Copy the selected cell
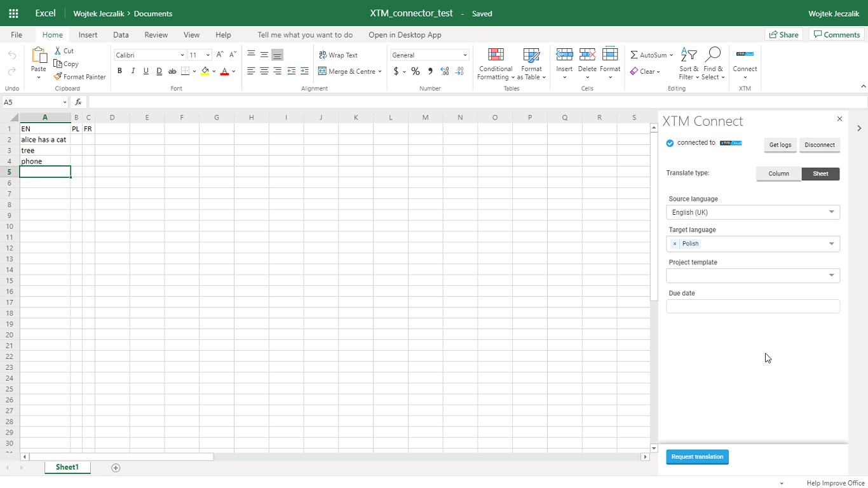 pyautogui.click(x=66, y=64)
